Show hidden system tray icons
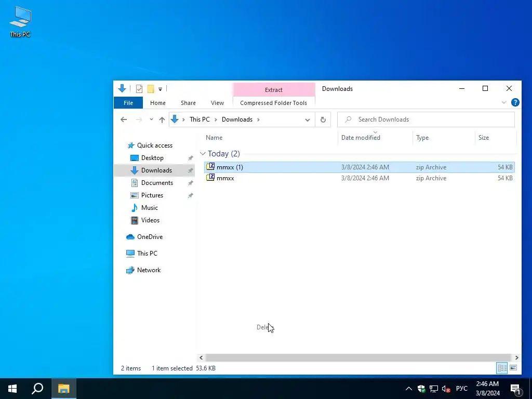This screenshot has height=399, width=532. [x=408, y=389]
